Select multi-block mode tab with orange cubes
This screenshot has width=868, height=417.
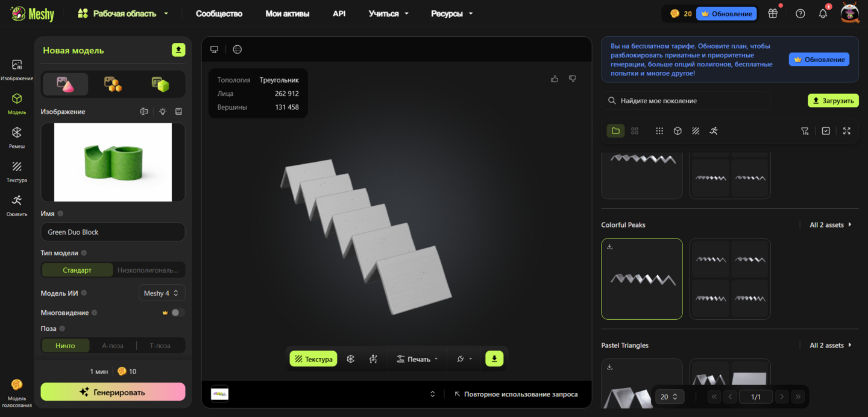pyautogui.click(x=113, y=84)
